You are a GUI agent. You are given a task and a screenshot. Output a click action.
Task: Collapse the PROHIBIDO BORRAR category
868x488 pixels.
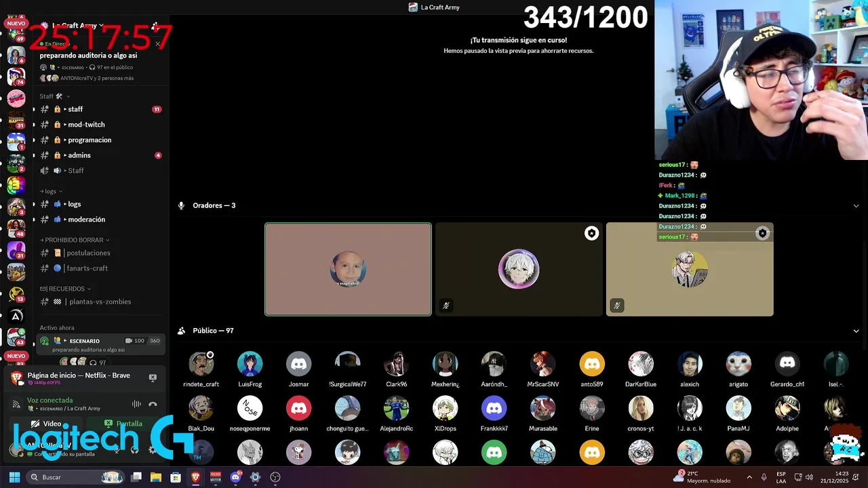point(74,240)
